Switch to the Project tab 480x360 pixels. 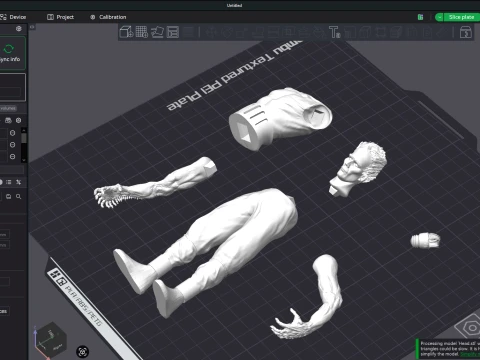61,17
